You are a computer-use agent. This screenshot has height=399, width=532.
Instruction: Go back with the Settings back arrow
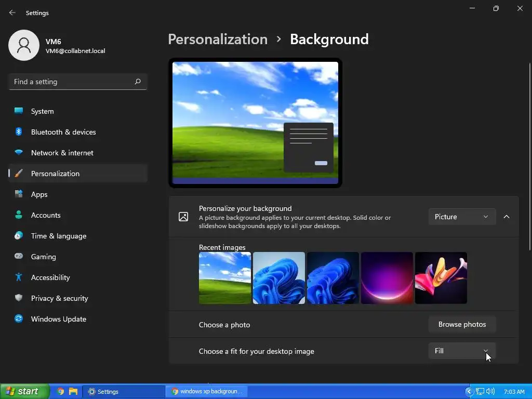click(12, 12)
